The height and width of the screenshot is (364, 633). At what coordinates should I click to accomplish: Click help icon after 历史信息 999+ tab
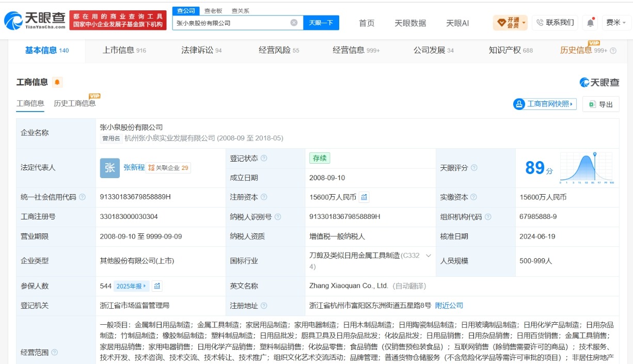coord(613,51)
